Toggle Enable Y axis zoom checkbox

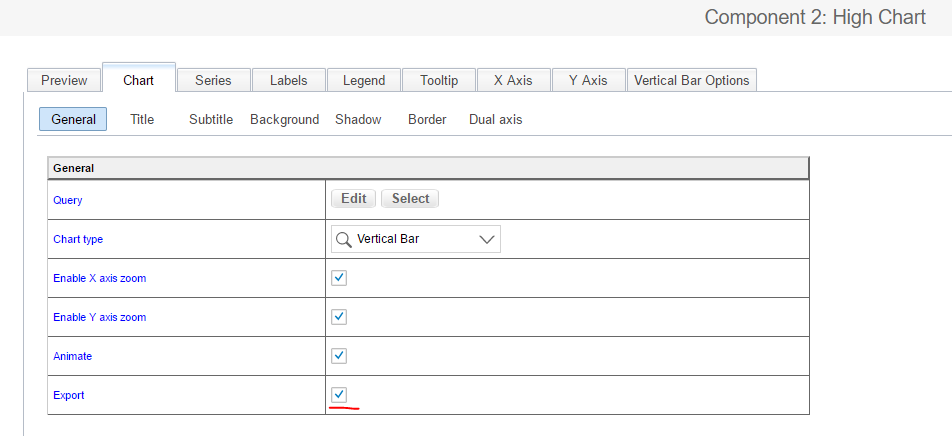339,317
